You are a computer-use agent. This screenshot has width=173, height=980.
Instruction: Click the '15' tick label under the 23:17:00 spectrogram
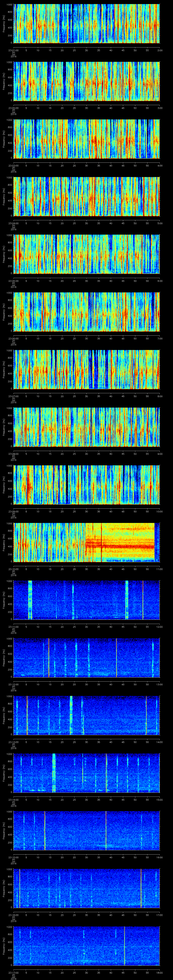point(50,972)
